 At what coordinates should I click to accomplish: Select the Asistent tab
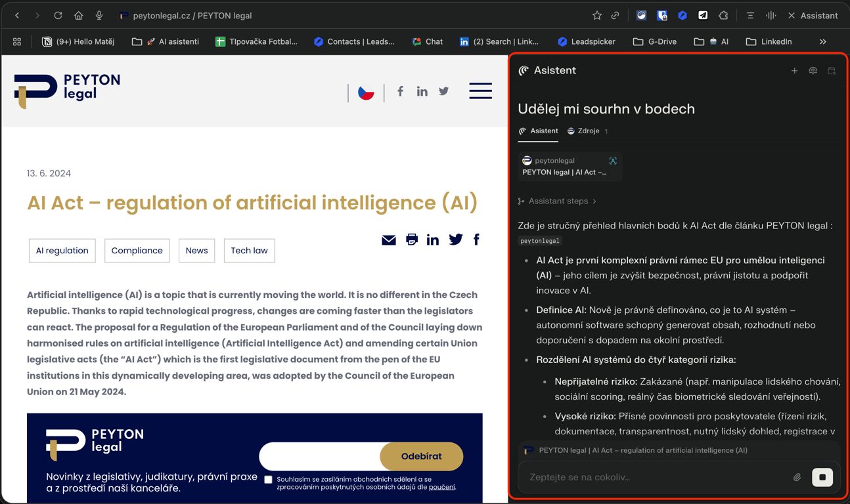point(539,131)
